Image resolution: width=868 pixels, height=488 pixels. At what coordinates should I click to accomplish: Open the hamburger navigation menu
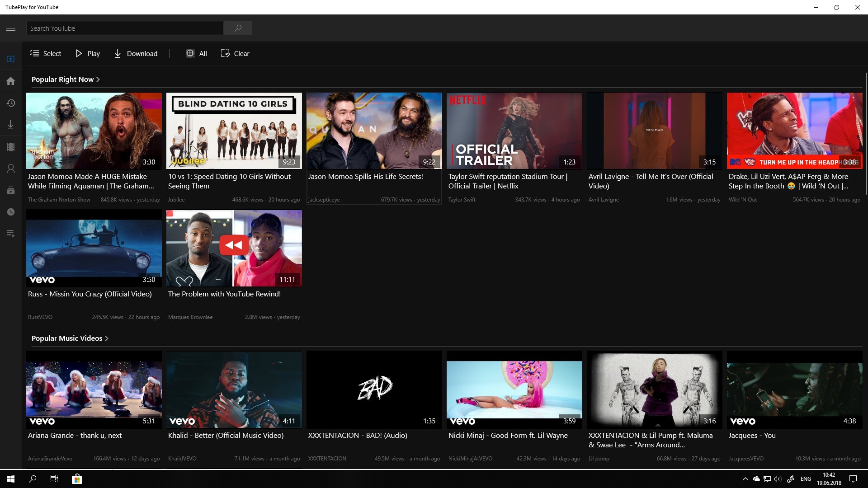[11, 28]
